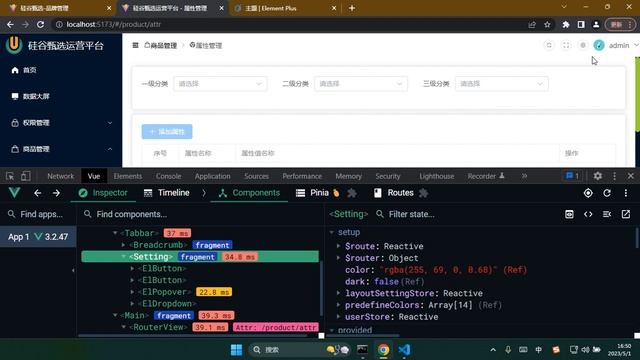
Task: Expand predefineColors Array state entry
Action: tap(338, 305)
